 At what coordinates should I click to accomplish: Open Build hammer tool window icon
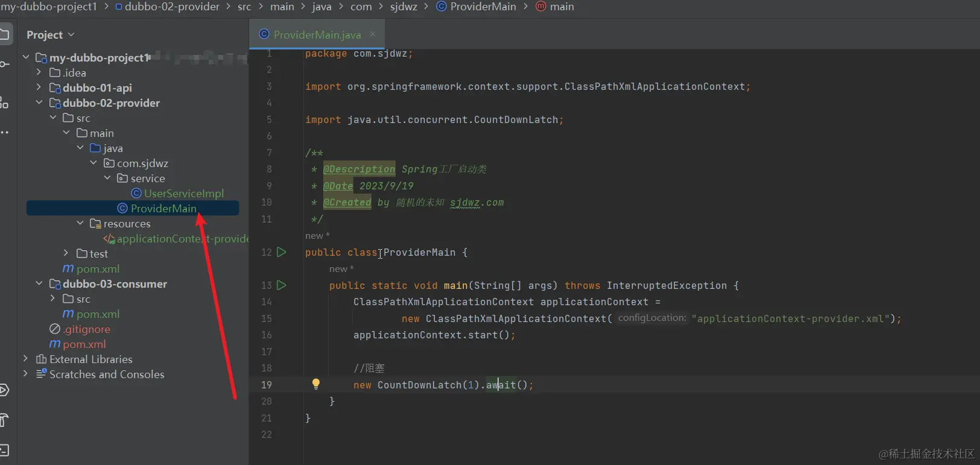pos(4,420)
